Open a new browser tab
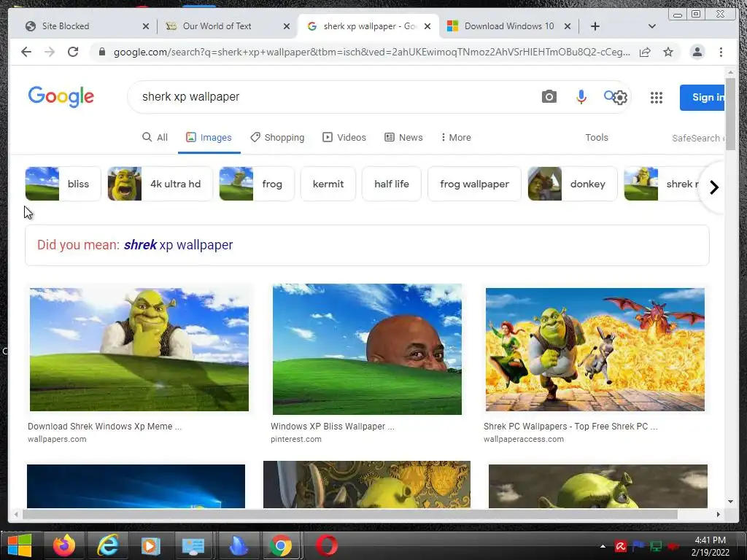Screen dimensions: 747x560 (x=595, y=26)
